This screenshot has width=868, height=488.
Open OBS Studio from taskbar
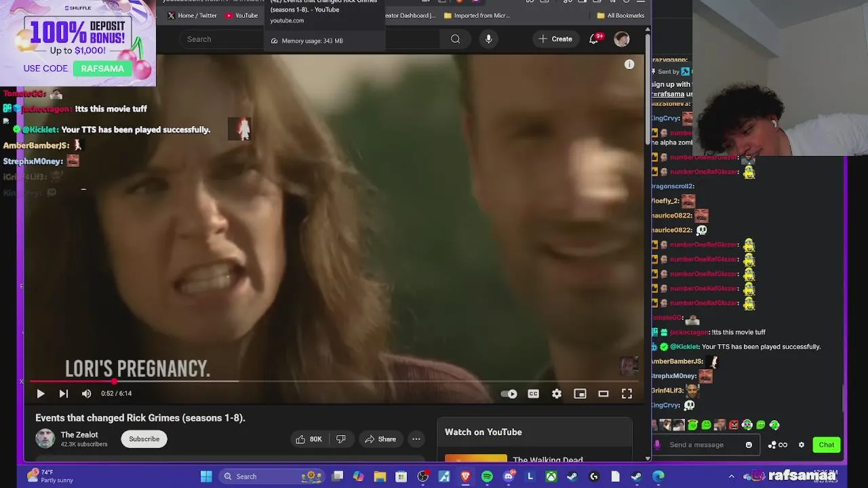coord(423,476)
